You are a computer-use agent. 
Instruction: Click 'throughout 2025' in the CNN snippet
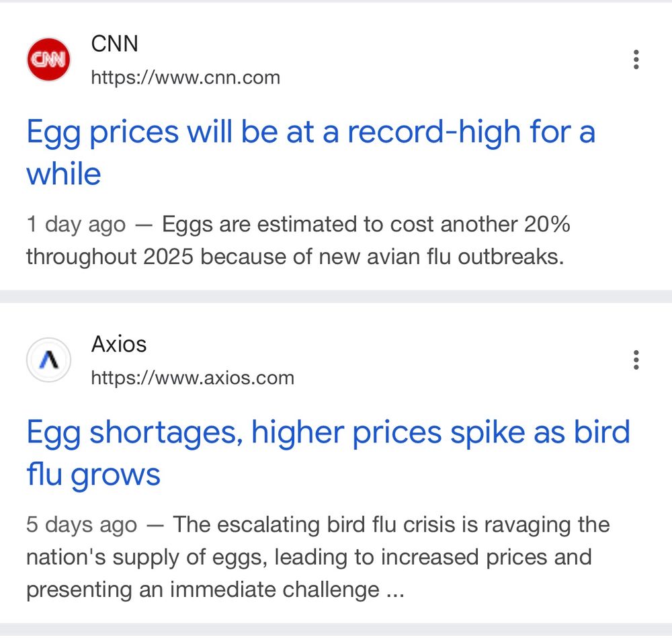coord(110,257)
